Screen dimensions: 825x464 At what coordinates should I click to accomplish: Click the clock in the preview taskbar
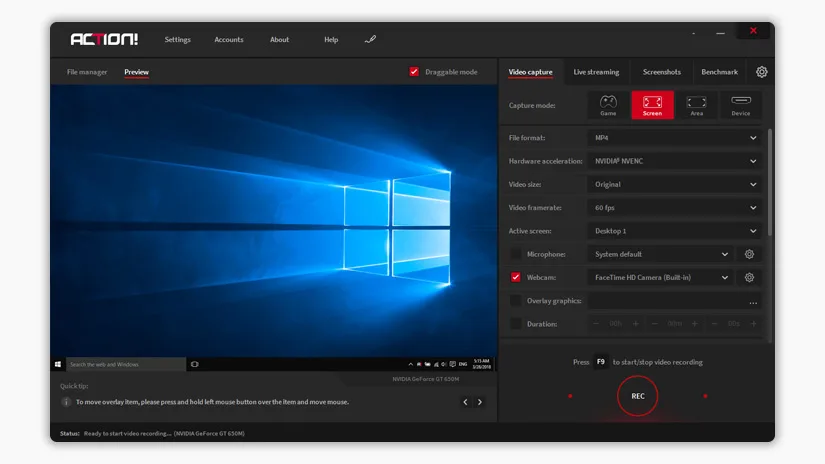(x=481, y=364)
